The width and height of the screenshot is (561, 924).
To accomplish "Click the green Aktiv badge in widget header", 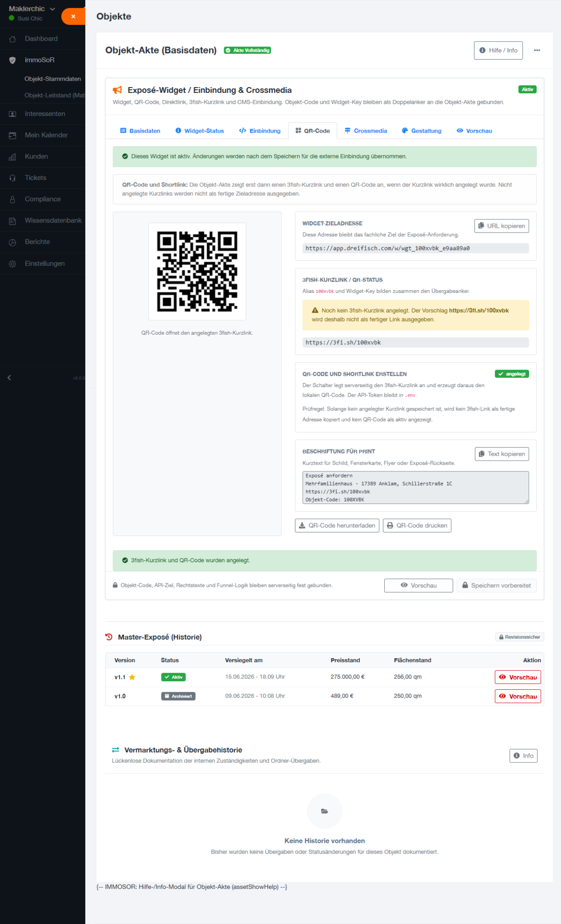I will point(527,90).
